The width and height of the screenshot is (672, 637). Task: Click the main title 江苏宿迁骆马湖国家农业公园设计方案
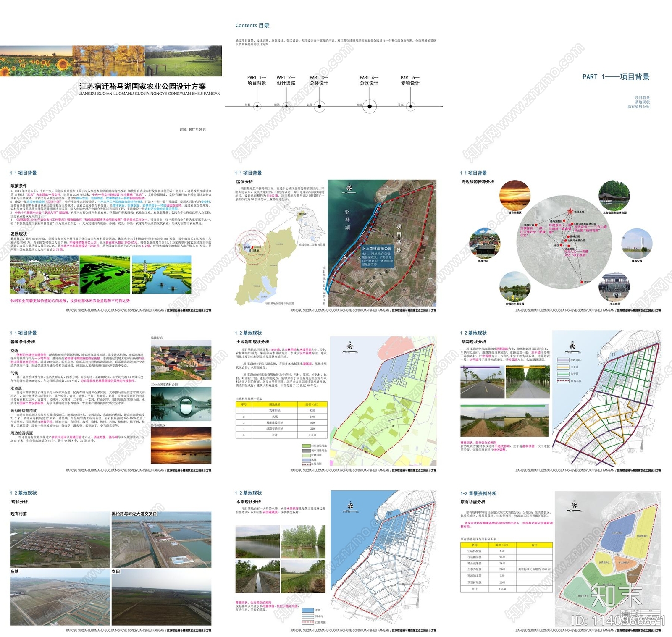[x=143, y=87]
